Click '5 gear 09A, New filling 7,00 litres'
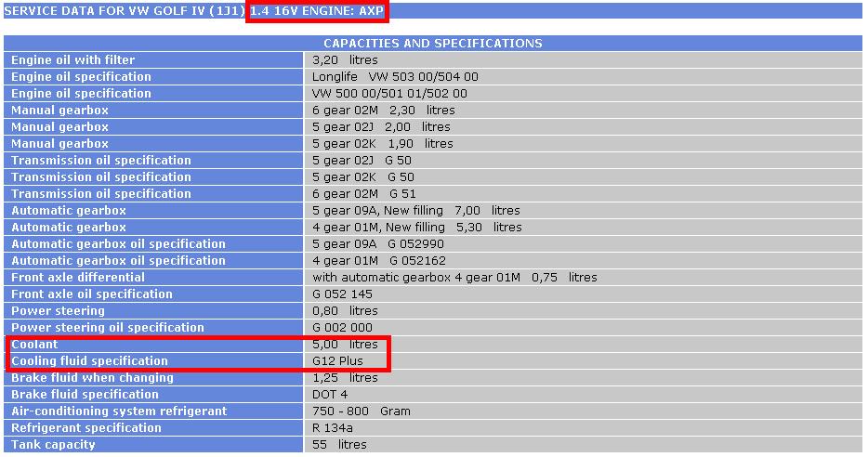 (416, 210)
